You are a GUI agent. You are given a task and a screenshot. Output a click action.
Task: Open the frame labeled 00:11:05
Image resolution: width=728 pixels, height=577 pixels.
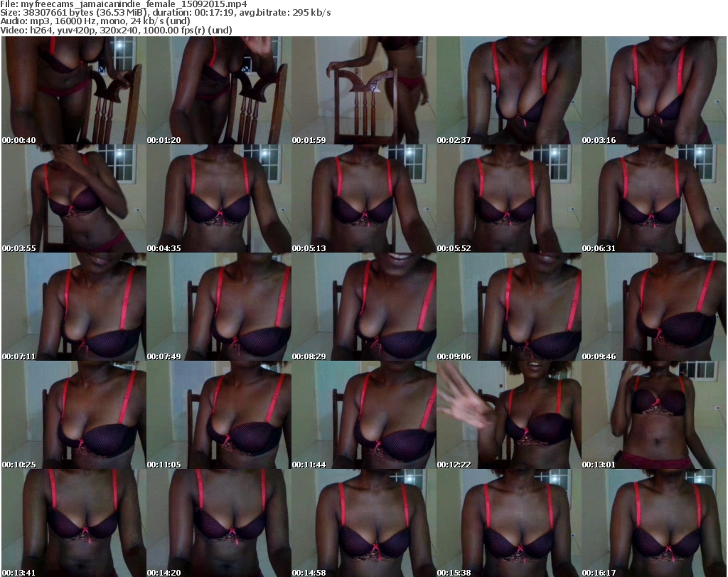coord(219,415)
